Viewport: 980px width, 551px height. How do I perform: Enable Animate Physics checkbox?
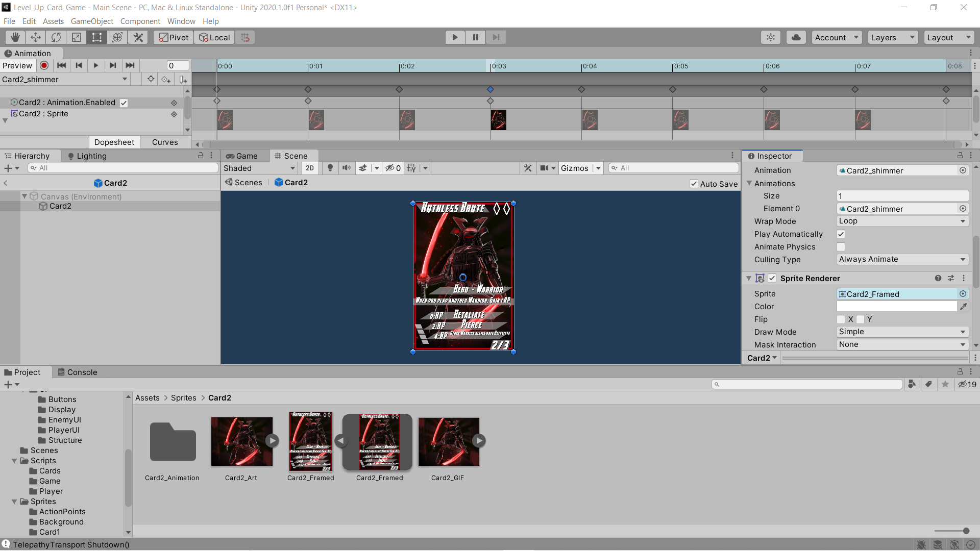click(841, 247)
